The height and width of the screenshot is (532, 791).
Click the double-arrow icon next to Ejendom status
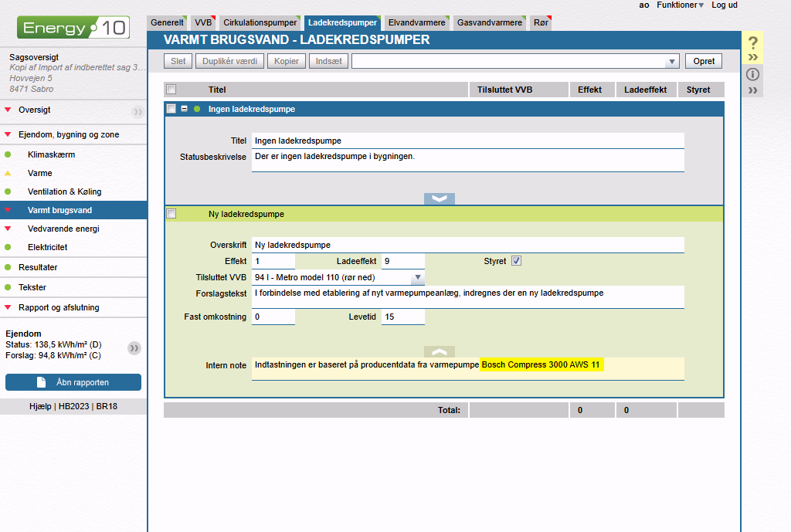click(x=134, y=348)
